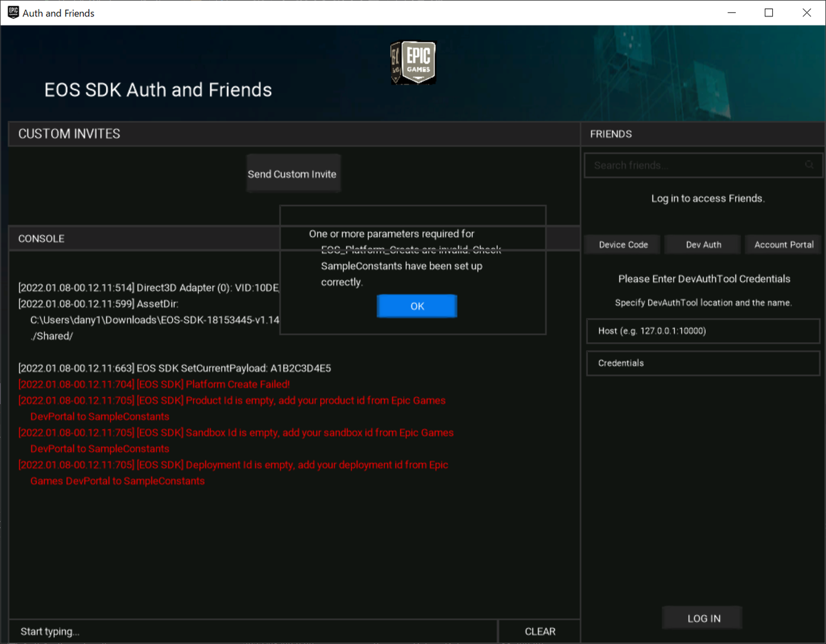Viewport: 826px width, 644px height.
Task: Click the LOG IN button
Action: pos(703,618)
